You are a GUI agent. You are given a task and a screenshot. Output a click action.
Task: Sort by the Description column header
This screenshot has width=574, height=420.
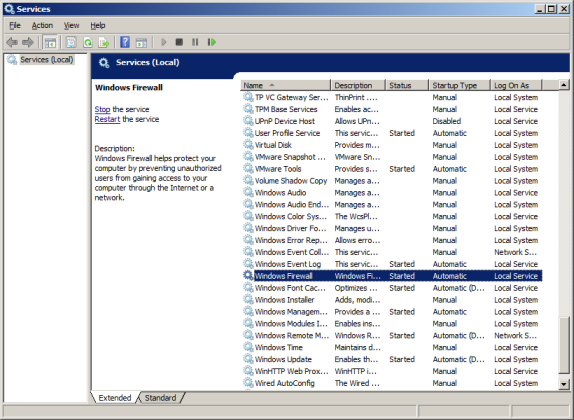(x=358, y=85)
